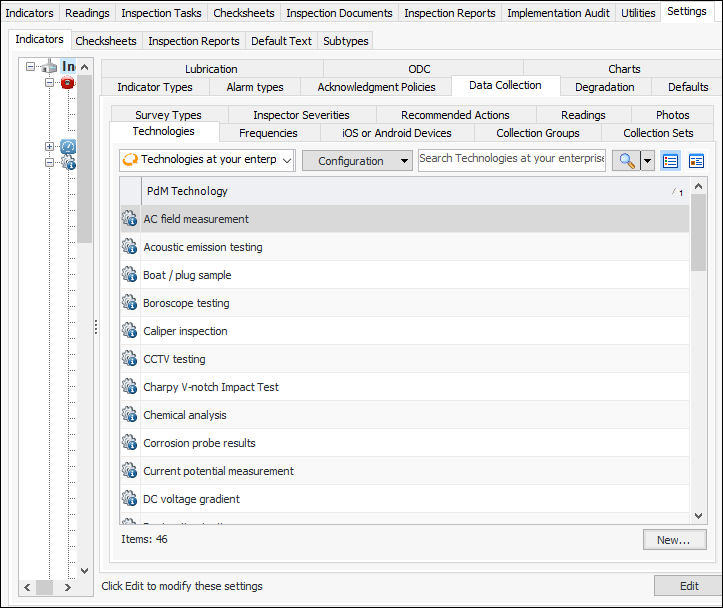Click the magnifying glass search icon
This screenshot has height=608, width=723.
click(x=626, y=161)
